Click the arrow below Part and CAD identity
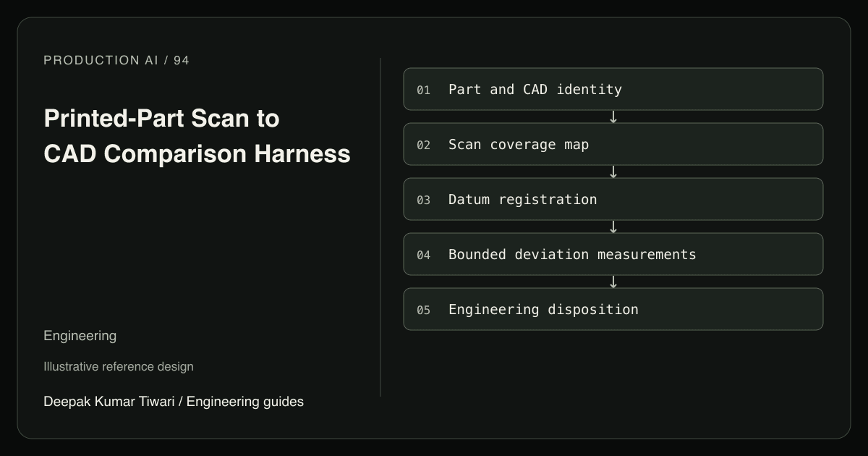 [x=613, y=117]
